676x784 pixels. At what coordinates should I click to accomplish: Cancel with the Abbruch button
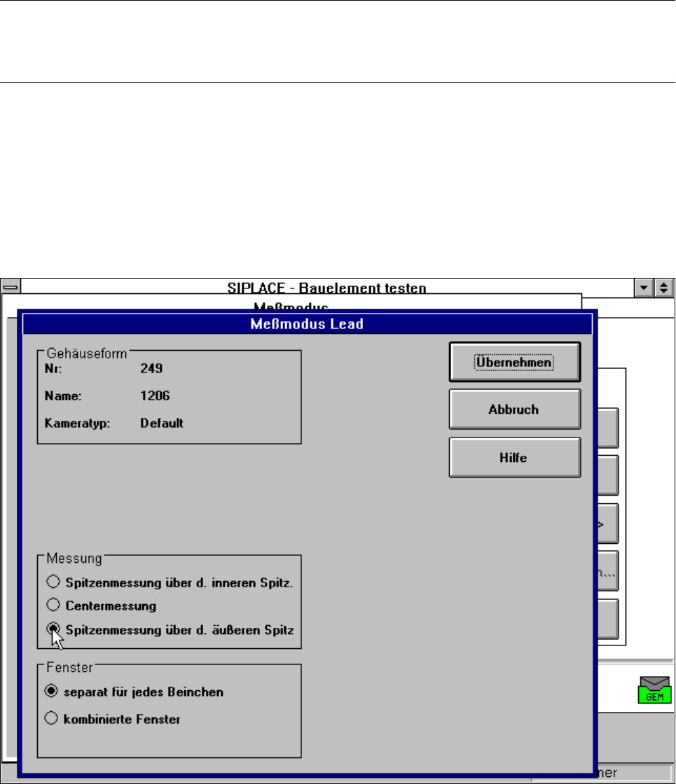(x=514, y=409)
